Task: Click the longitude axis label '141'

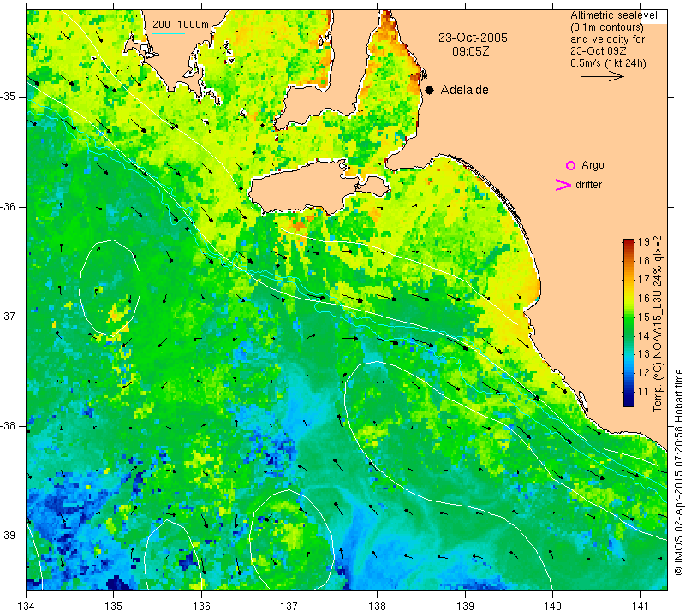Action: tap(640, 607)
